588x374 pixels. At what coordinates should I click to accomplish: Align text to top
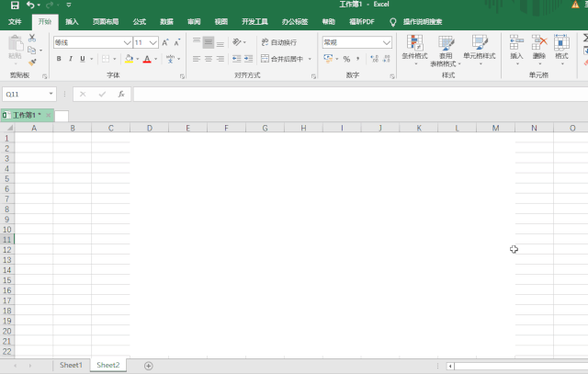pyautogui.click(x=197, y=42)
